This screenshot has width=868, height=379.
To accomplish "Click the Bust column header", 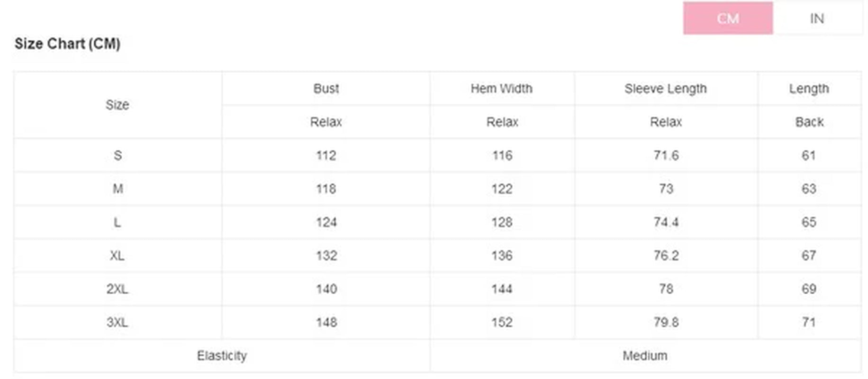I will pyautogui.click(x=326, y=89).
